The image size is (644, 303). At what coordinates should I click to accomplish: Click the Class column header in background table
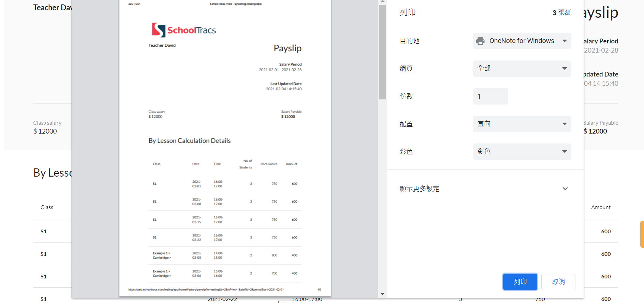point(47,207)
